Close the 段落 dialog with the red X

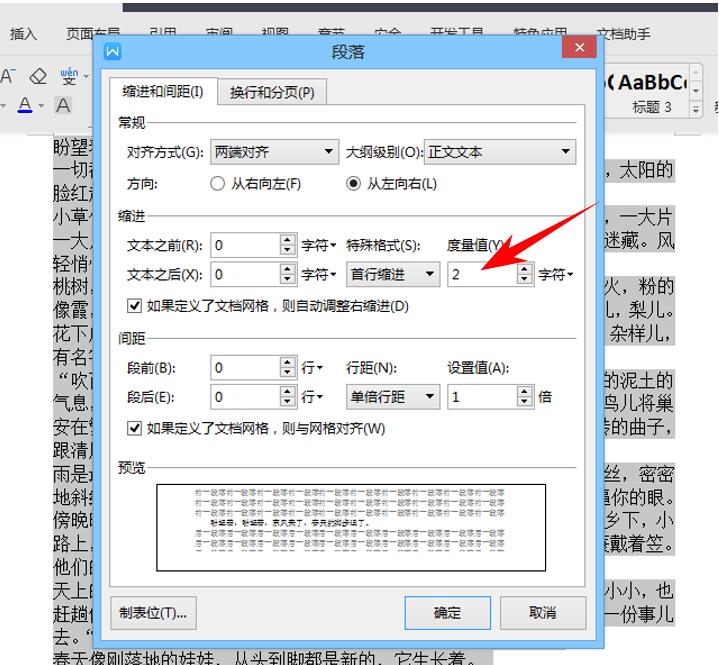[579, 47]
